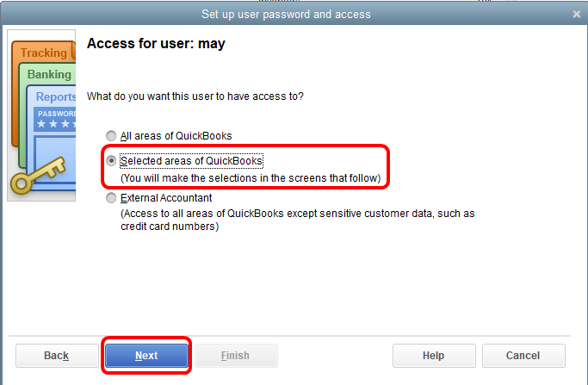
Task: Click the External Accountant description about credit card numbers
Action: click(x=298, y=220)
